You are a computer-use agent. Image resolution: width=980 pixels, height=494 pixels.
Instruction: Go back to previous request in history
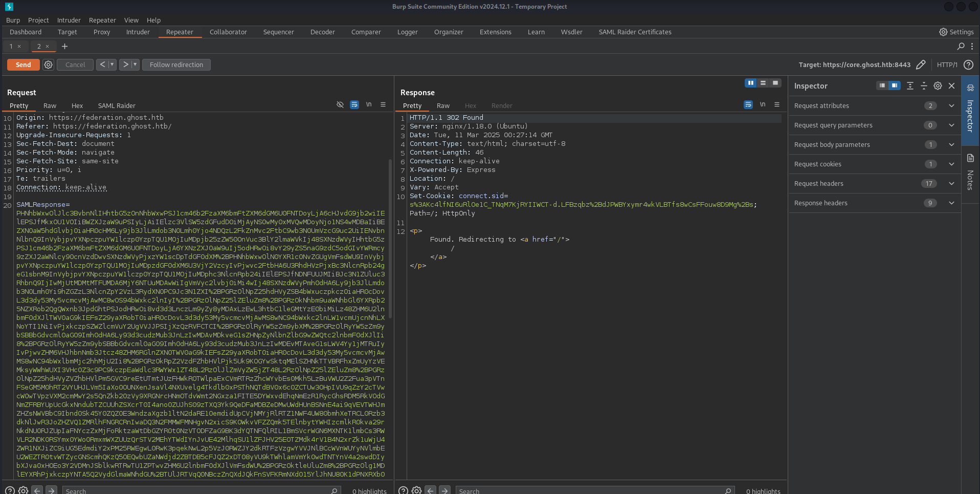coord(102,65)
